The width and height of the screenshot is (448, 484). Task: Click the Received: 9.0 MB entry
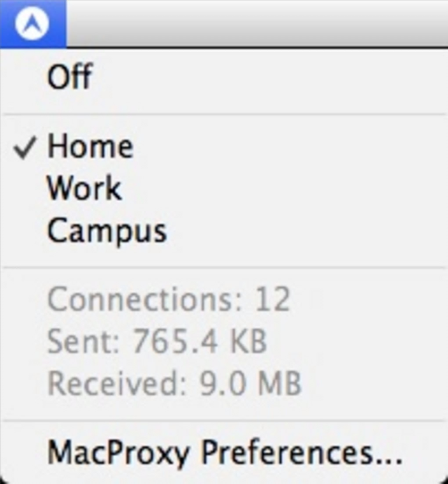(174, 383)
